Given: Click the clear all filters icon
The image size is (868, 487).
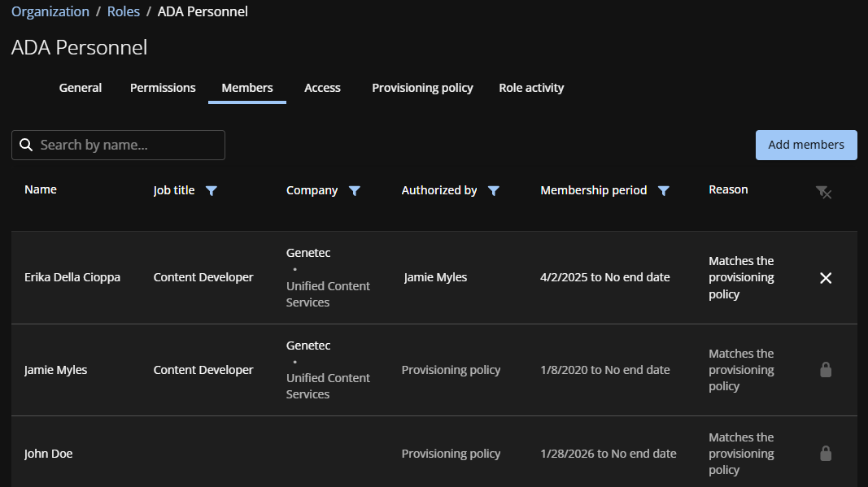Looking at the screenshot, I should pyautogui.click(x=823, y=192).
